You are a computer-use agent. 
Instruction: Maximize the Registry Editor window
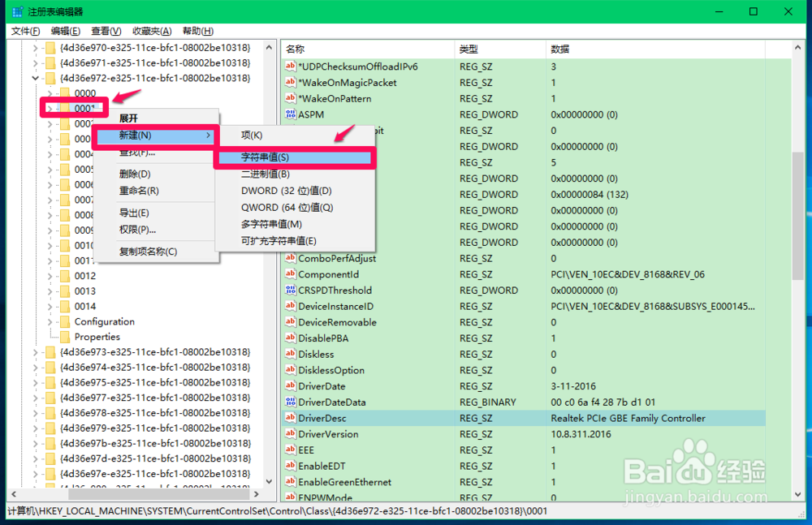[x=754, y=11]
